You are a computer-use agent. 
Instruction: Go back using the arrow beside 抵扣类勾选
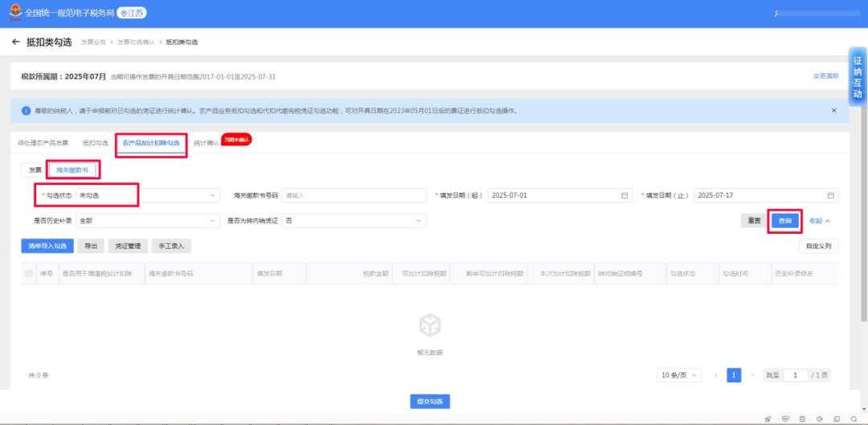[15, 42]
